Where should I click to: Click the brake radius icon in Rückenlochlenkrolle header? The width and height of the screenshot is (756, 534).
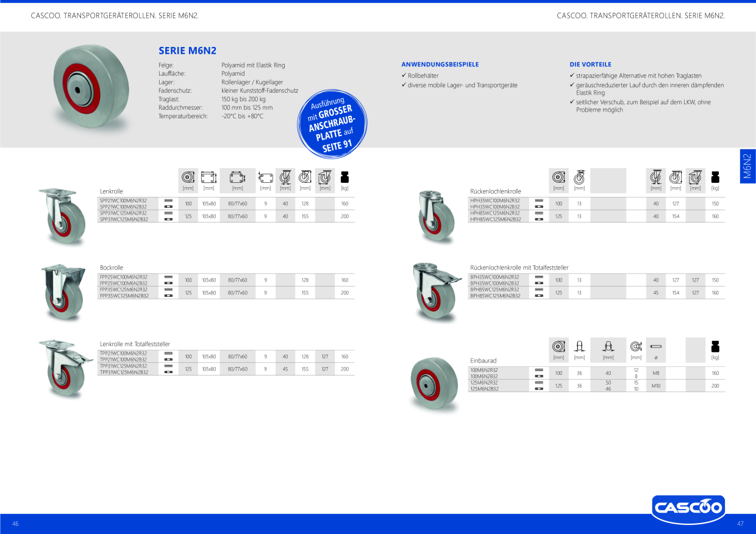[695, 177]
